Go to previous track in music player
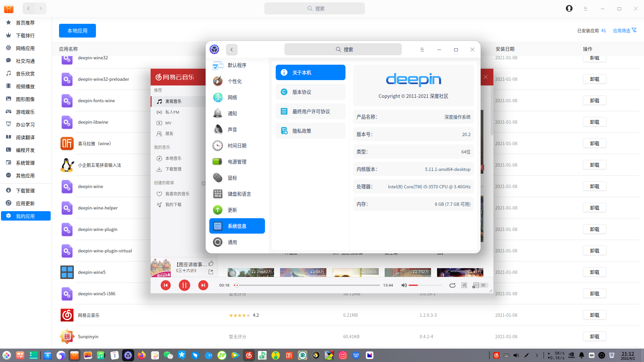 (x=165, y=285)
